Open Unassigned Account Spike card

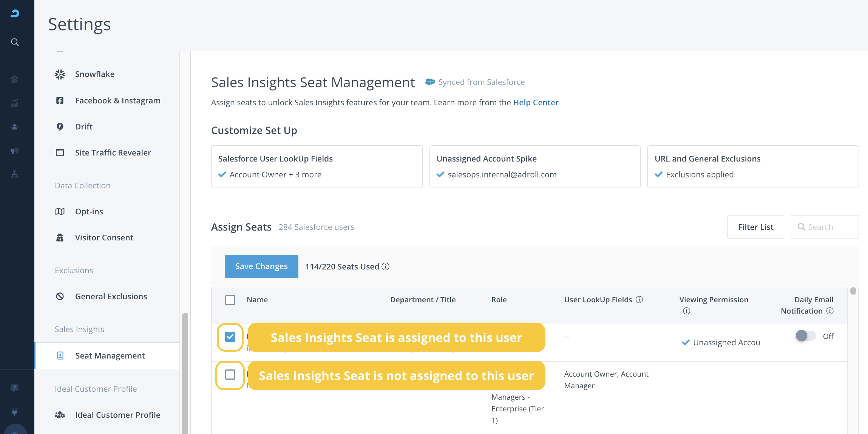pyautogui.click(x=535, y=166)
